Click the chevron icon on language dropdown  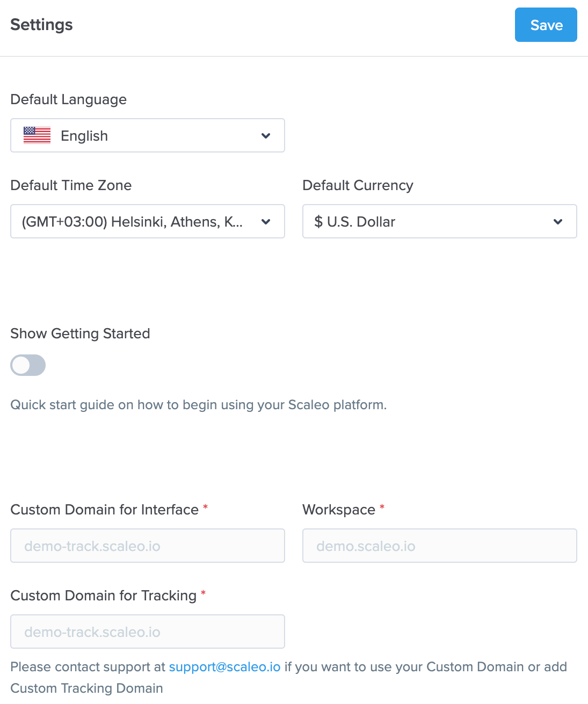266,136
